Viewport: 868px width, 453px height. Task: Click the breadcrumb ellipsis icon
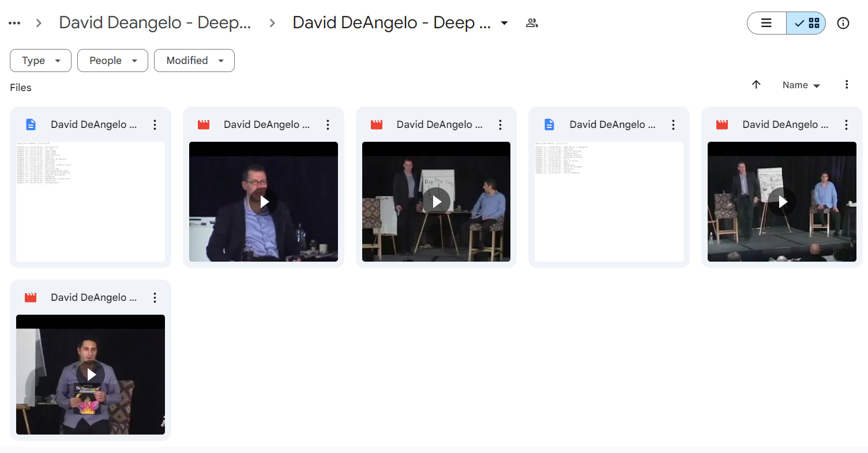14,23
